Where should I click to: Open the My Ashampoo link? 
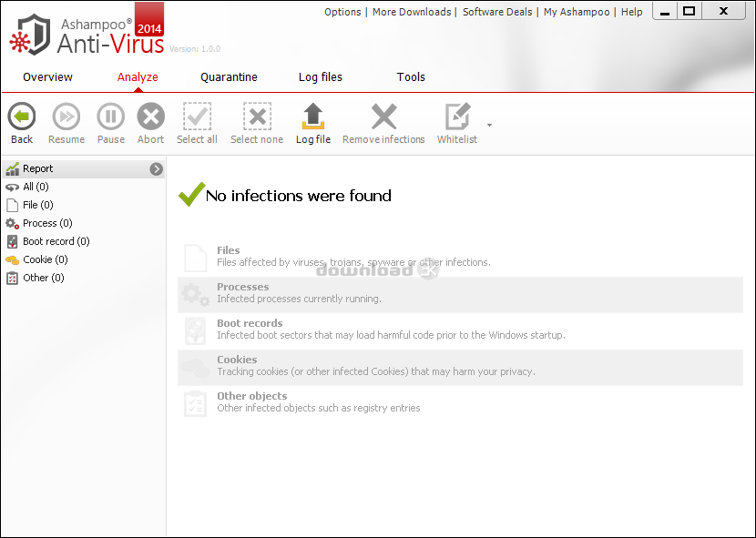pyautogui.click(x=577, y=12)
